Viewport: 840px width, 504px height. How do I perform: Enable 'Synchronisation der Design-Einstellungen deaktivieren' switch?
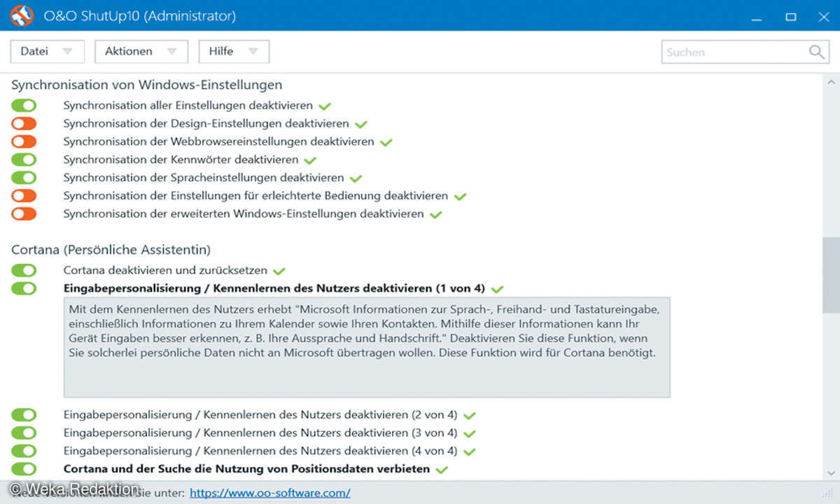point(24,124)
